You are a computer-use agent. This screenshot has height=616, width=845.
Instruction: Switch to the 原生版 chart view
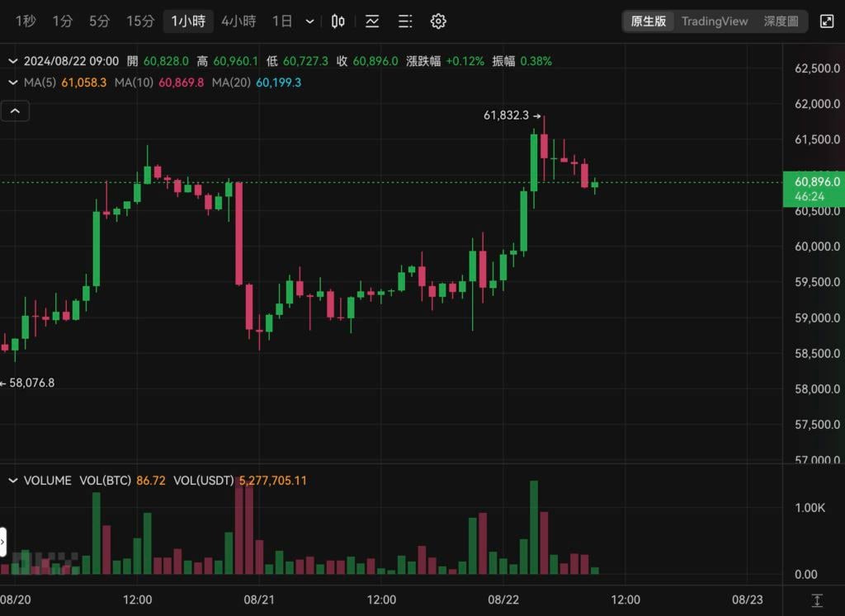(x=648, y=21)
